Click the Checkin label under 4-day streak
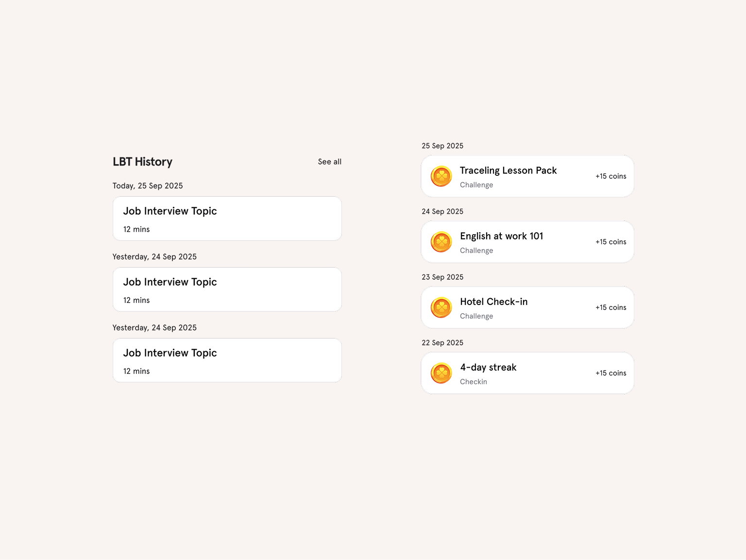The image size is (746, 560). (474, 382)
